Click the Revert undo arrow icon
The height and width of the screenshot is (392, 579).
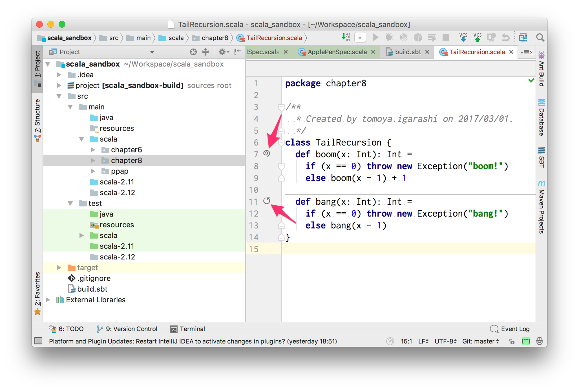(x=506, y=37)
